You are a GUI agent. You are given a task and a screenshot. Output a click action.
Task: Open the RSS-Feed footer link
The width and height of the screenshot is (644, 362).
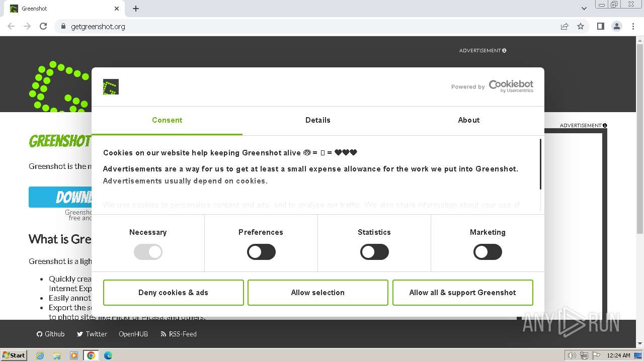[179, 334]
